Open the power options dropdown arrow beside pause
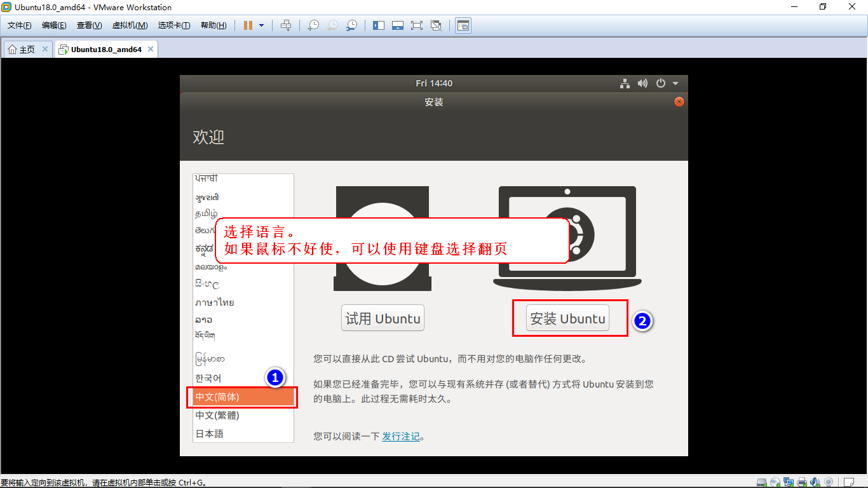Viewport: 868px width, 488px height. [261, 25]
